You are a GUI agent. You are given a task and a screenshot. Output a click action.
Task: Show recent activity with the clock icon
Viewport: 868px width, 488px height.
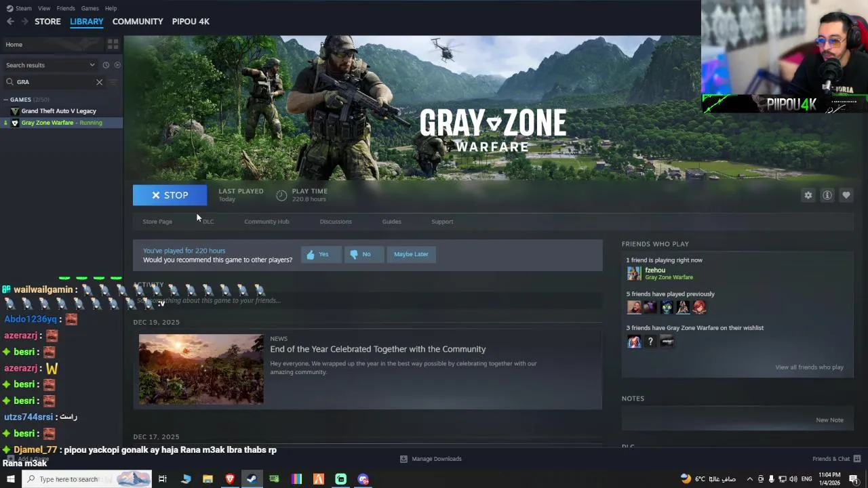tap(106, 65)
